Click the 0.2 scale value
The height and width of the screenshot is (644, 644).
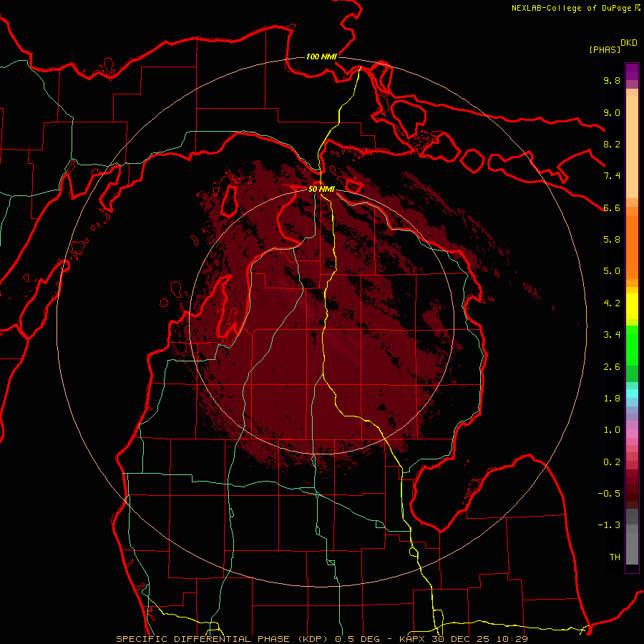tap(612, 462)
